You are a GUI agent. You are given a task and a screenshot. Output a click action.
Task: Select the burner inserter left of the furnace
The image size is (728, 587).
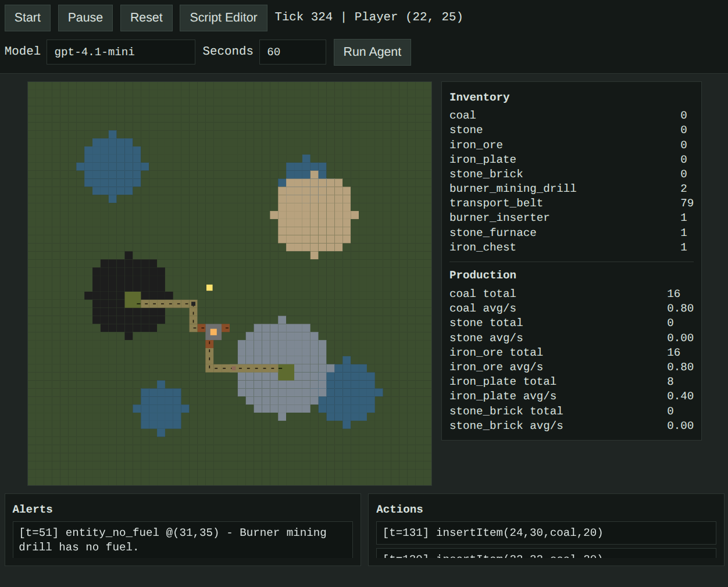pyautogui.click(x=201, y=328)
